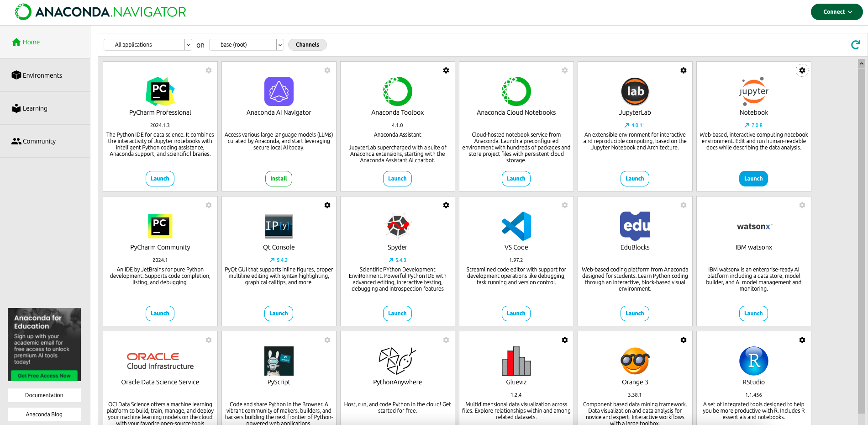
Task: Refresh the applications list
Action: (856, 44)
